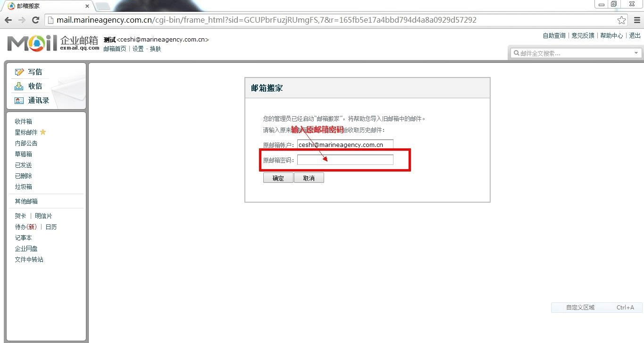644x343 pixels.
Task: Expand the mail search dropdown arrow
Action: tap(636, 53)
